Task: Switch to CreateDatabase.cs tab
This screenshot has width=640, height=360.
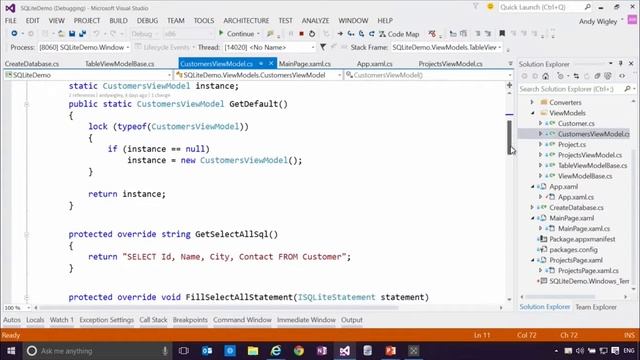Action: (32, 64)
